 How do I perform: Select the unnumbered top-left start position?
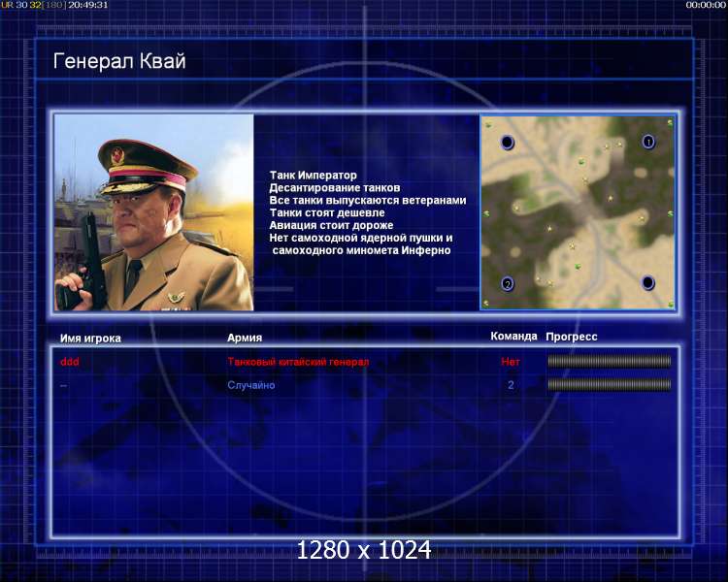(x=507, y=142)
